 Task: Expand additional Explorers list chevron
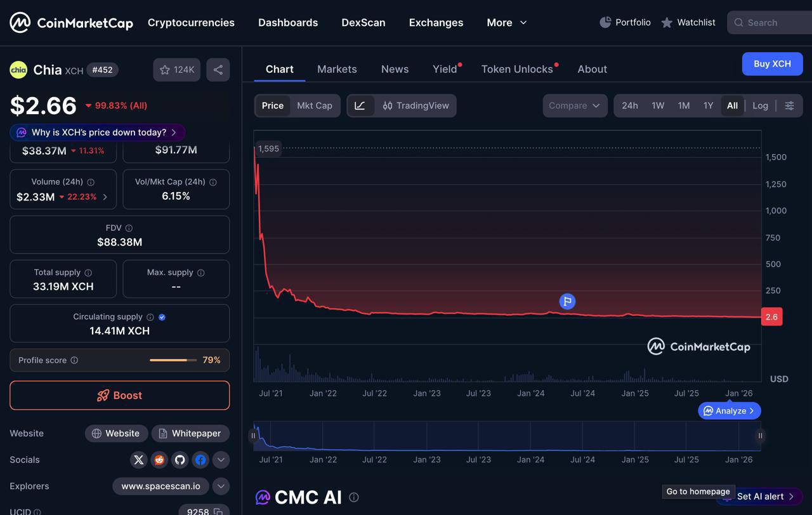point(221,486)
